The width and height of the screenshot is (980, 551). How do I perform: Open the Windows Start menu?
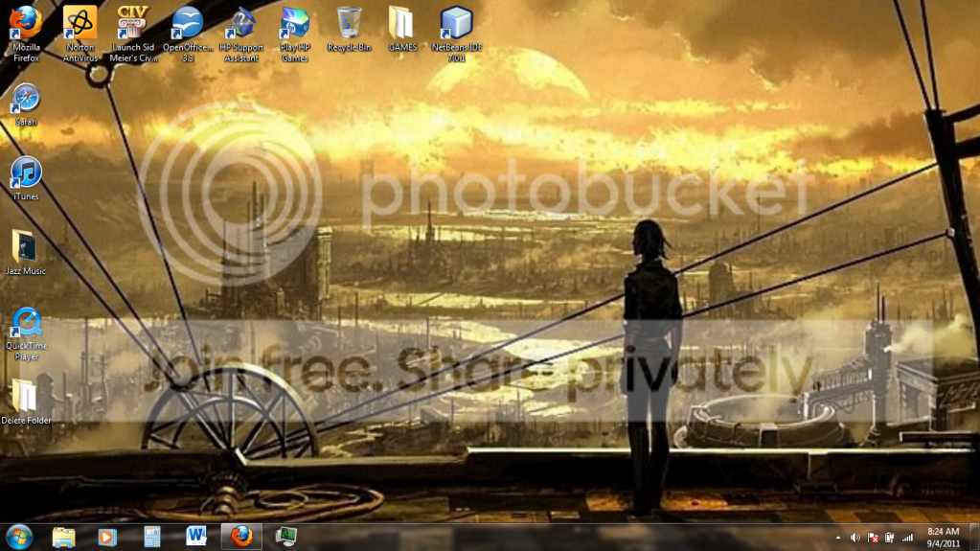(x=19, y=538)
